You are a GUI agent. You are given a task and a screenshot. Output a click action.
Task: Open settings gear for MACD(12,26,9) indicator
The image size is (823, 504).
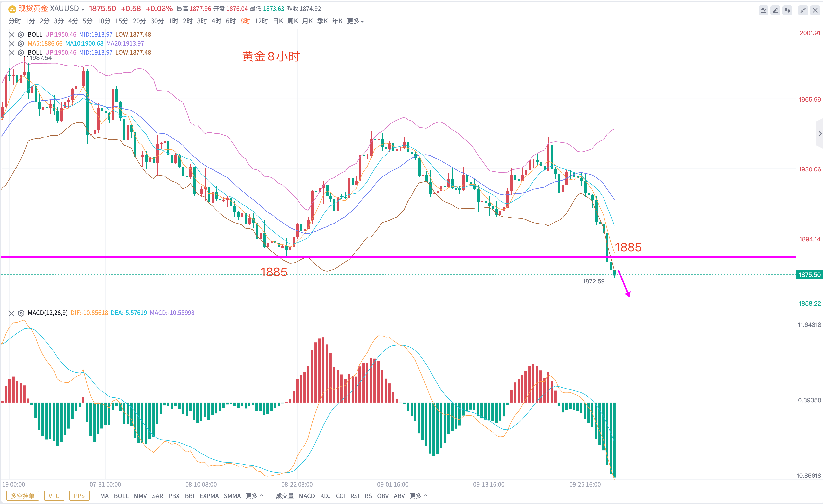21,313
